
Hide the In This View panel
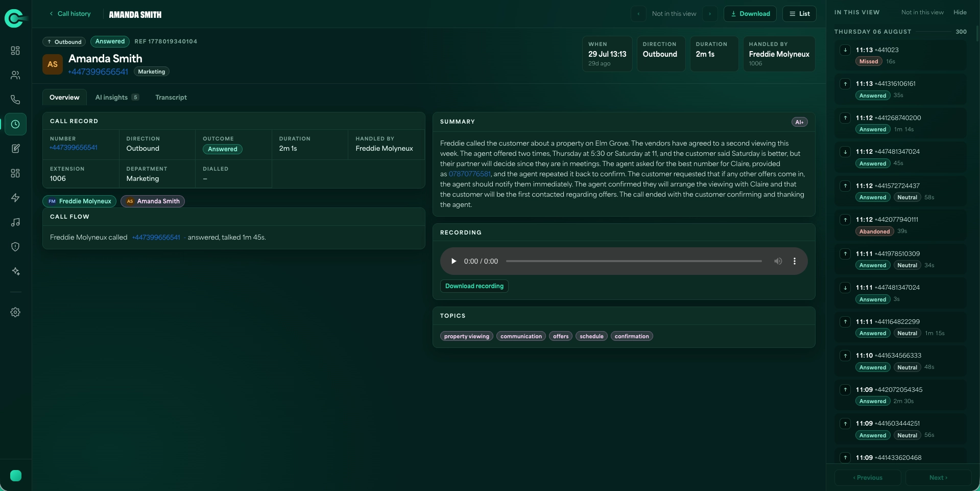coord(960,12)
